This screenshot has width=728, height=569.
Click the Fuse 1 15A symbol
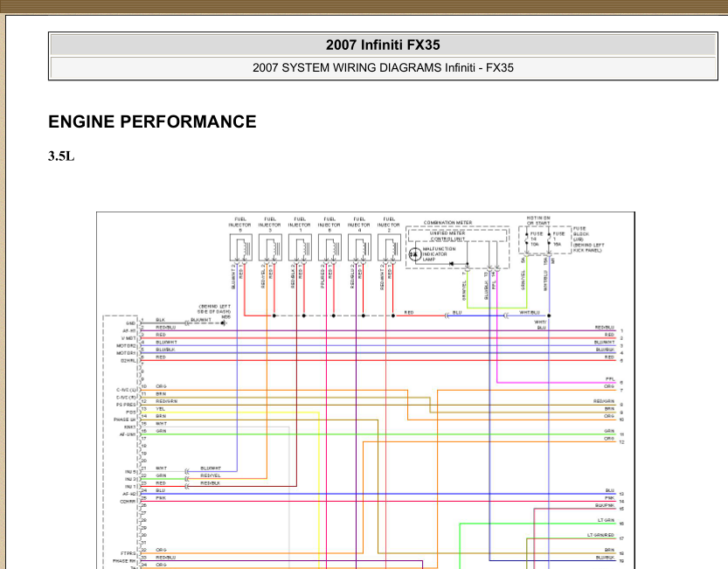click(x=550, y=239)
